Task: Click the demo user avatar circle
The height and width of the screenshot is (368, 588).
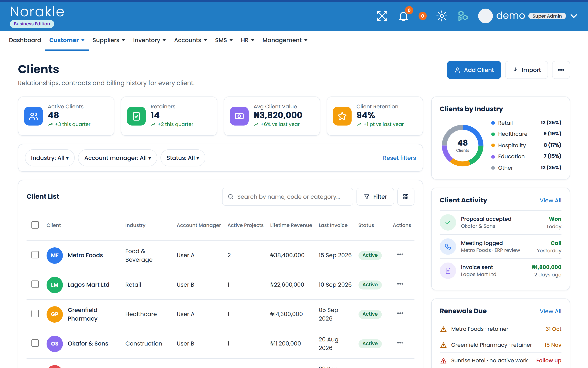Action: point(485,16)
